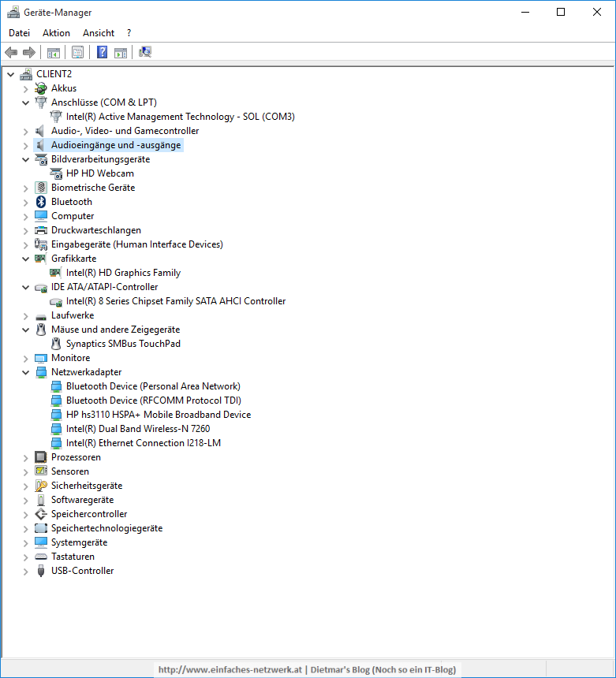Select the HP HD Webcam device icon
The height and width of the screenshot is (678, 616).
[56, 173]
